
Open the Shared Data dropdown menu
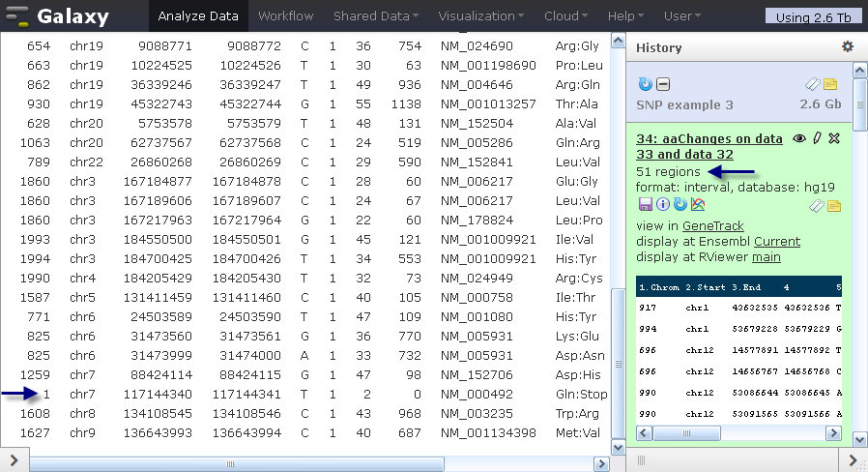(x=375, y=16)
